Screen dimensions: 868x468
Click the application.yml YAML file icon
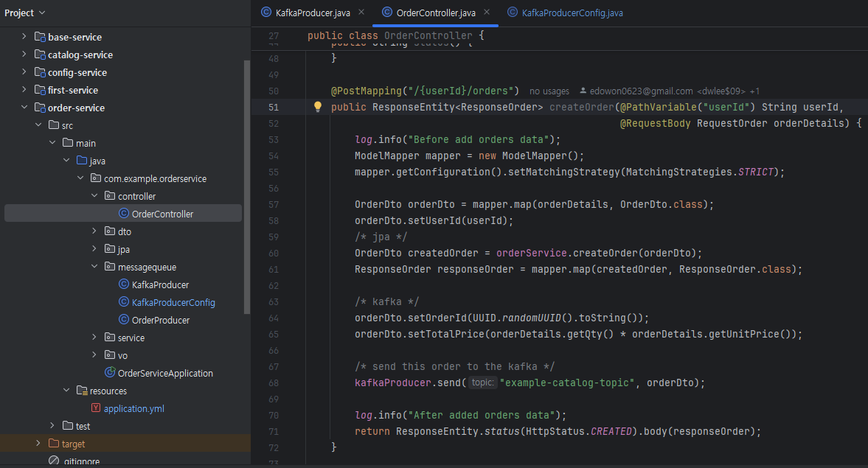click(96, 408)
